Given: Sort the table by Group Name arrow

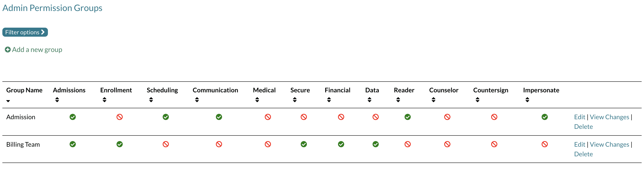Looking at the screenshot, I should [x=8, y=101].
